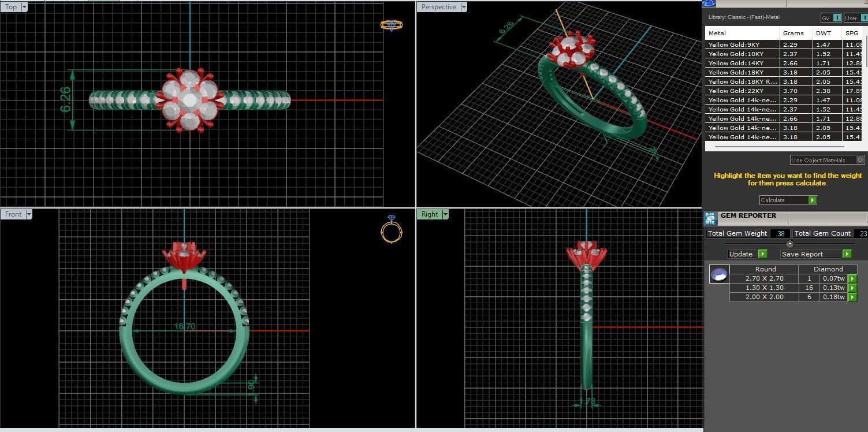
Task: Click the 1.30 X 1.30 size cell
Action: click(x=764, y=288)
